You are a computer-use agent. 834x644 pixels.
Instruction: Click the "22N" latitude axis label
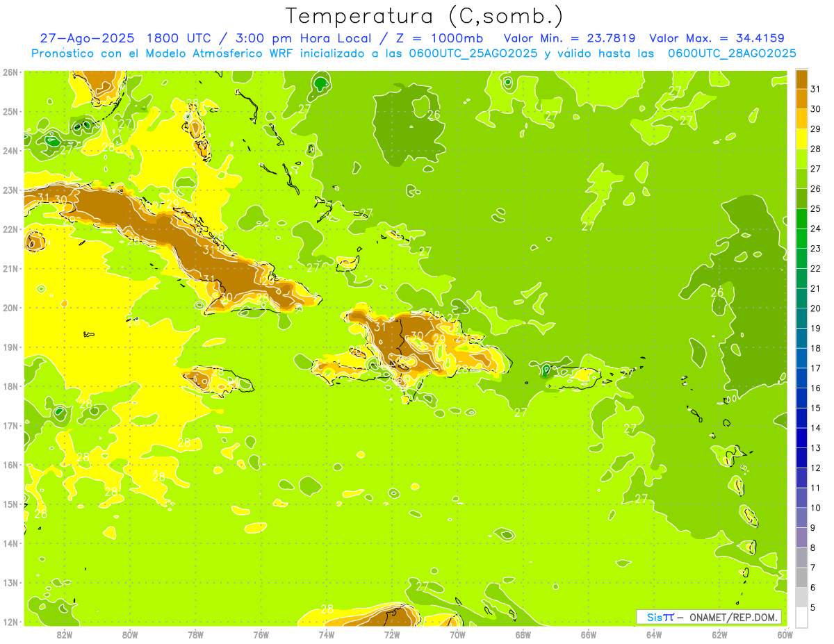click(10, 229)
